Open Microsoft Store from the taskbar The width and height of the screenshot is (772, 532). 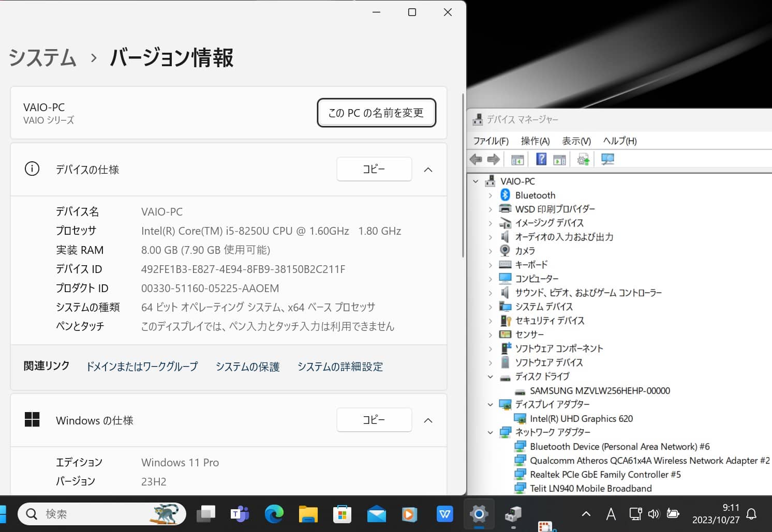point(342,514)
